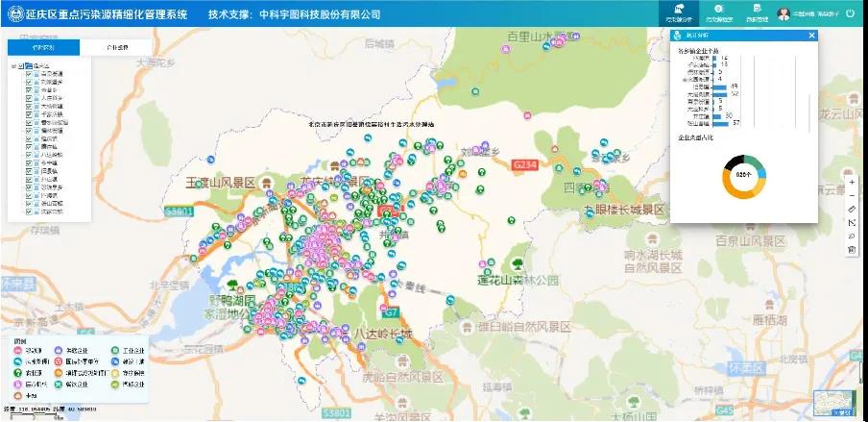Uncheck the 旧县镇 checkbox
This screenshot has height=422, width=868.
click(x=29, y=171)
